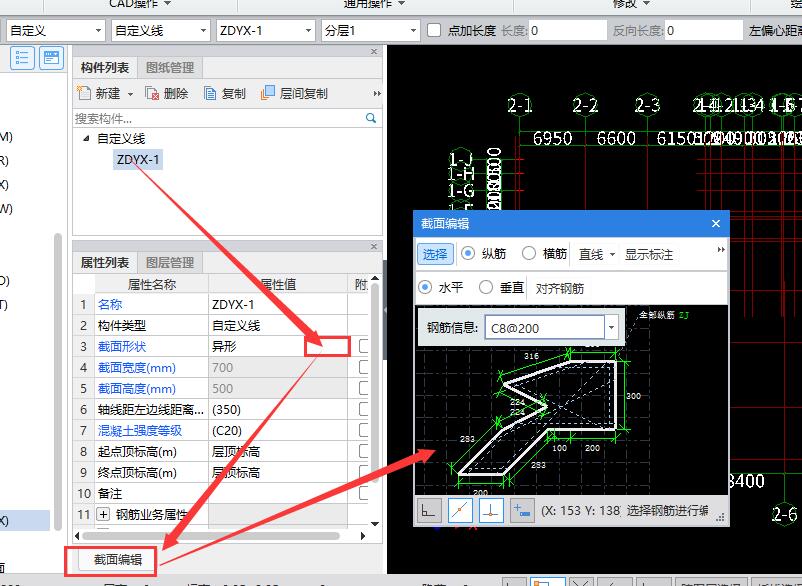Show overflow tools in 截面编辑 toolbar
This screenshot has width=802, height=586.
(x=721, y=250)
